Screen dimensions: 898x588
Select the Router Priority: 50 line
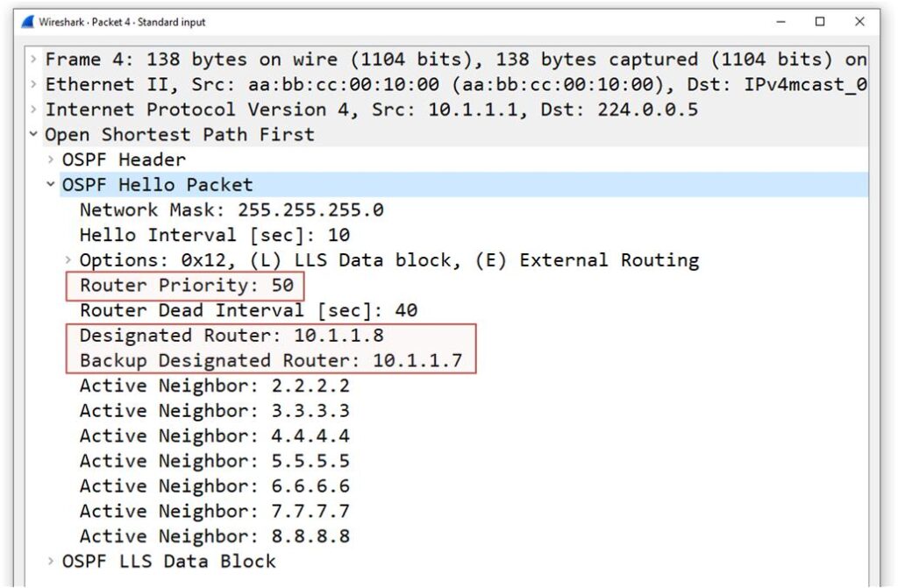(186, 286)
